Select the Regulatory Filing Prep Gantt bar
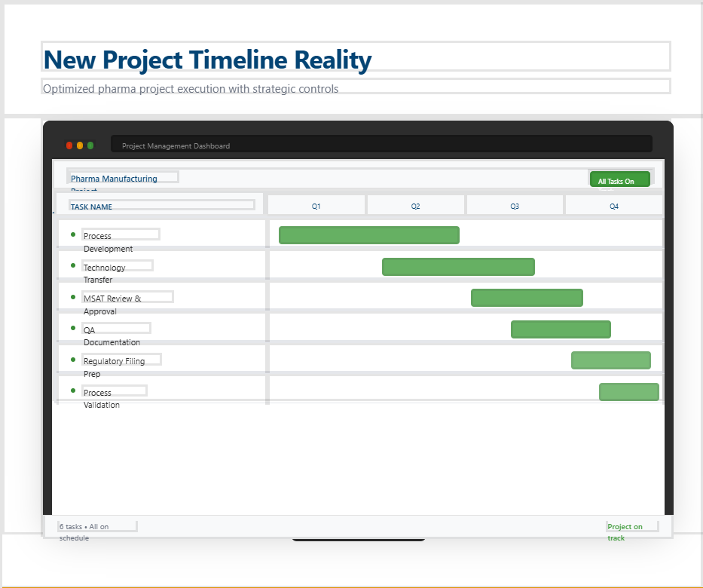The width and height of the screenshot is (703, 588). [x=610, y=360]
